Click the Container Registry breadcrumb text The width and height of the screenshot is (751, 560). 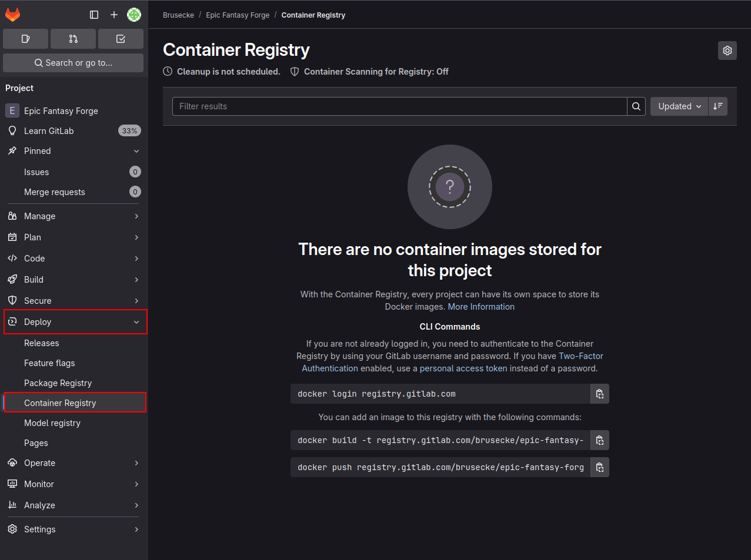[313, 15]
